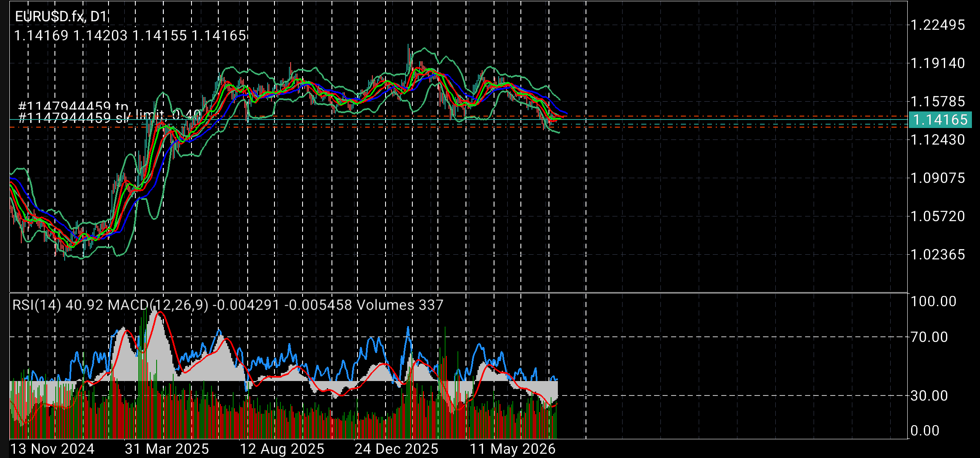Select the order #1147944459 sl limit label
Screen dimensions: 980x458
point(110,116)
